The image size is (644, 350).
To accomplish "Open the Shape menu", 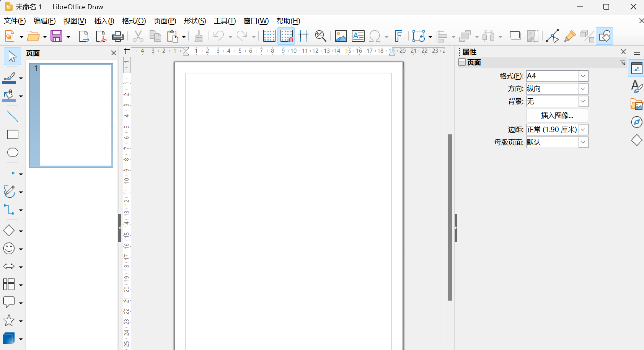I will point(195,21).
